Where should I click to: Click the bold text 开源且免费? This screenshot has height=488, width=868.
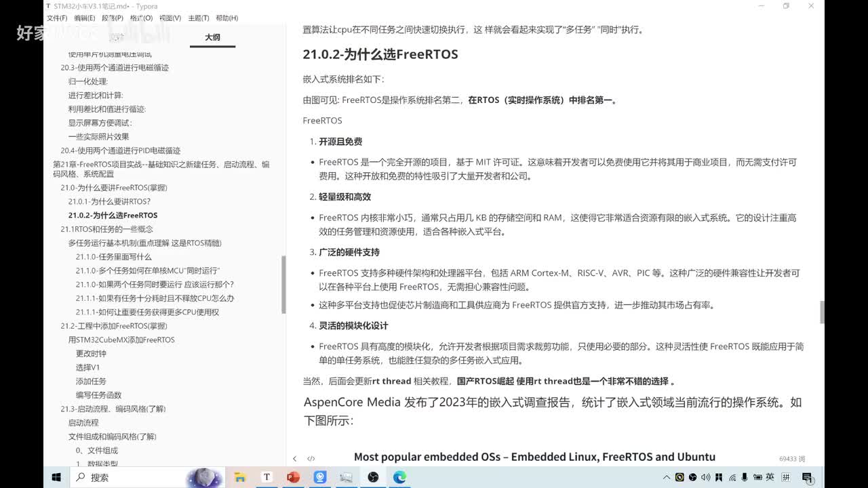pos(340,142)
